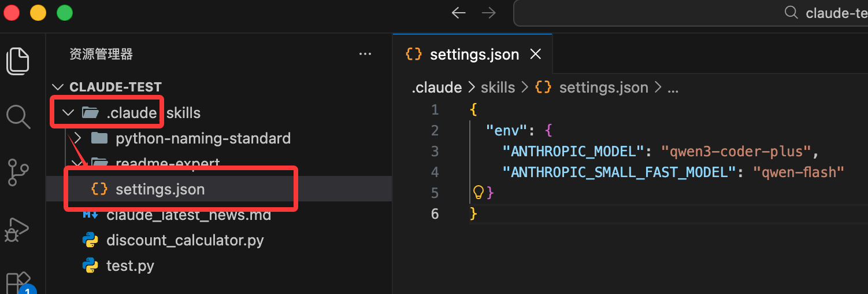This screenshot has width=868, height=294.
Task: Open discount_calculator.py file
Action: (x=185, y=240)
